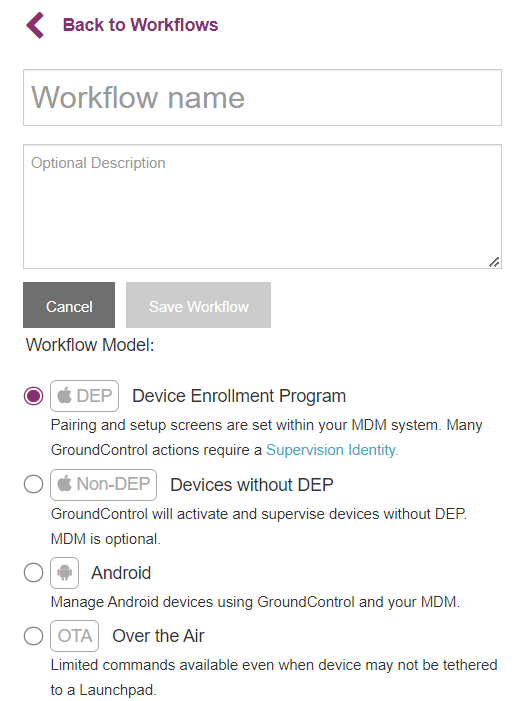526x701 pixels.
Task: Click the purple back chevron icon
Action: pos(35,25)
